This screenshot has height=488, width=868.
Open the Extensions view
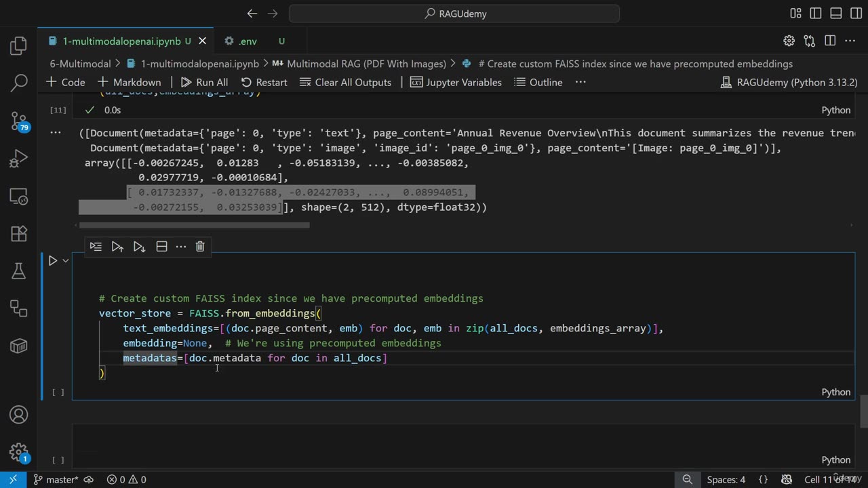pos(18,234)
